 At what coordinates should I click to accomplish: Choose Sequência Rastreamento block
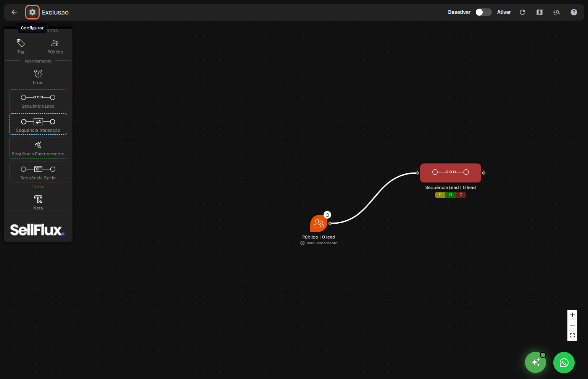tap(38, 148)
